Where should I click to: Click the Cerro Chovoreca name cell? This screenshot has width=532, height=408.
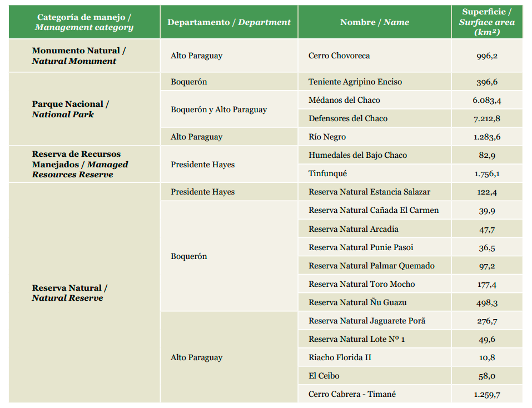pos(339,56)
